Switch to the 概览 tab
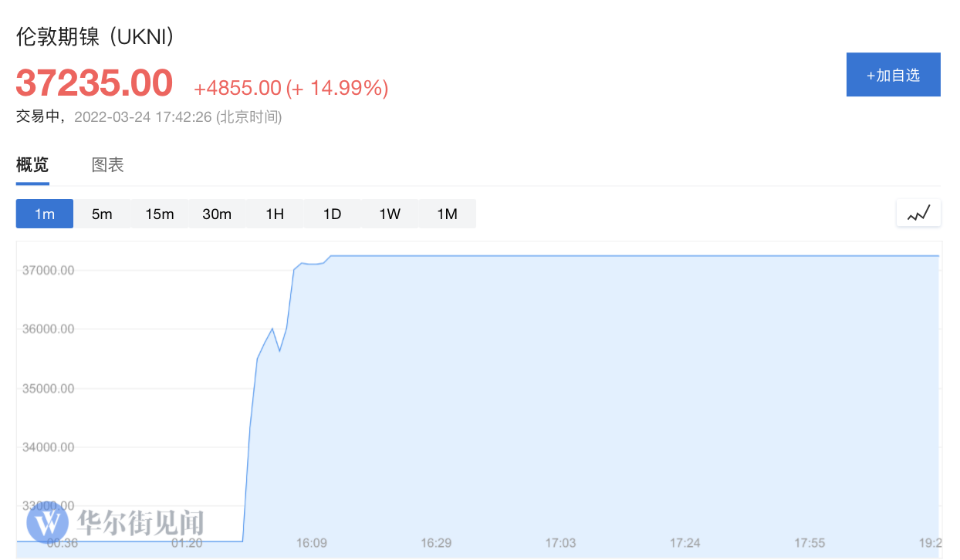 click(x=32, y=164)
